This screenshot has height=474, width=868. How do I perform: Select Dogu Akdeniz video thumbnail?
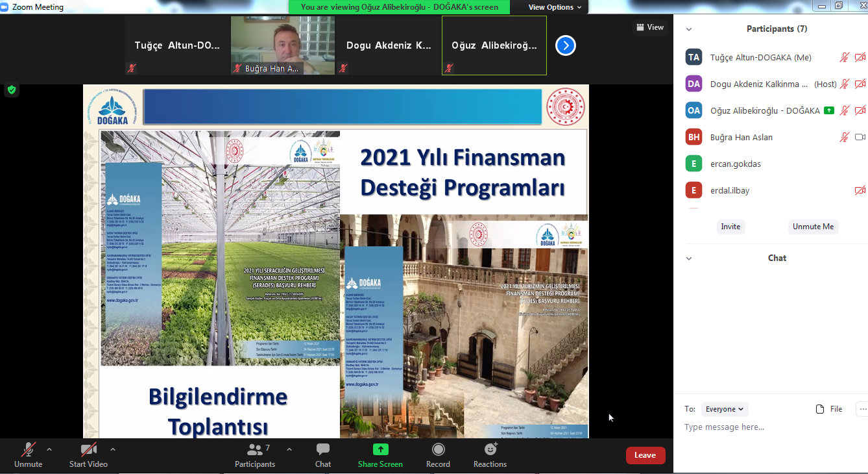(389, 45)
